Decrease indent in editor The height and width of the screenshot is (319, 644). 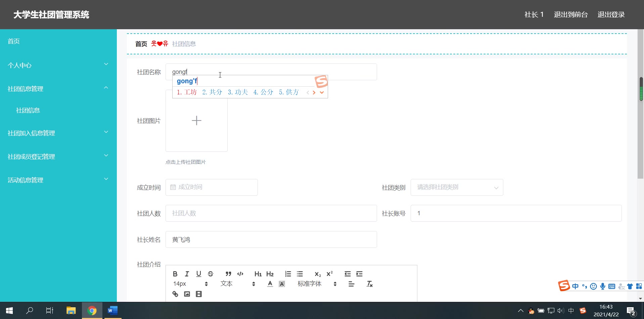348,274
